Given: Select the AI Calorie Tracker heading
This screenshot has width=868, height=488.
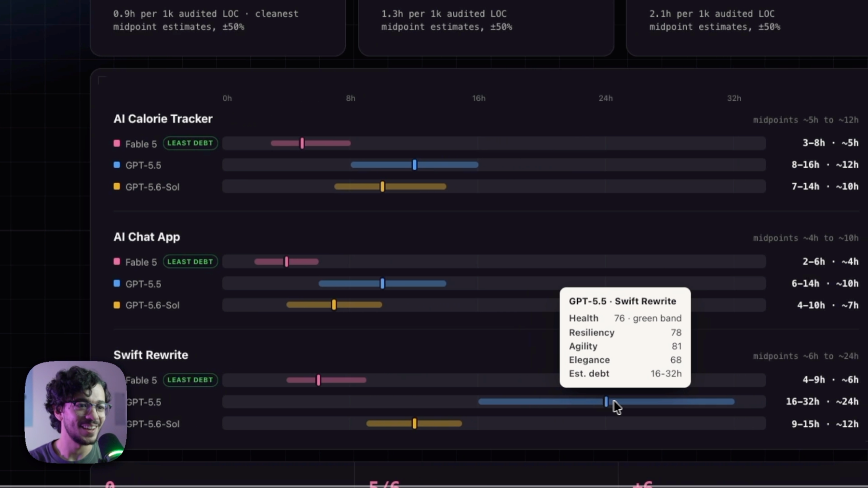Looking at the screenshot, I should pyautogui.click(x=163, y=119).
